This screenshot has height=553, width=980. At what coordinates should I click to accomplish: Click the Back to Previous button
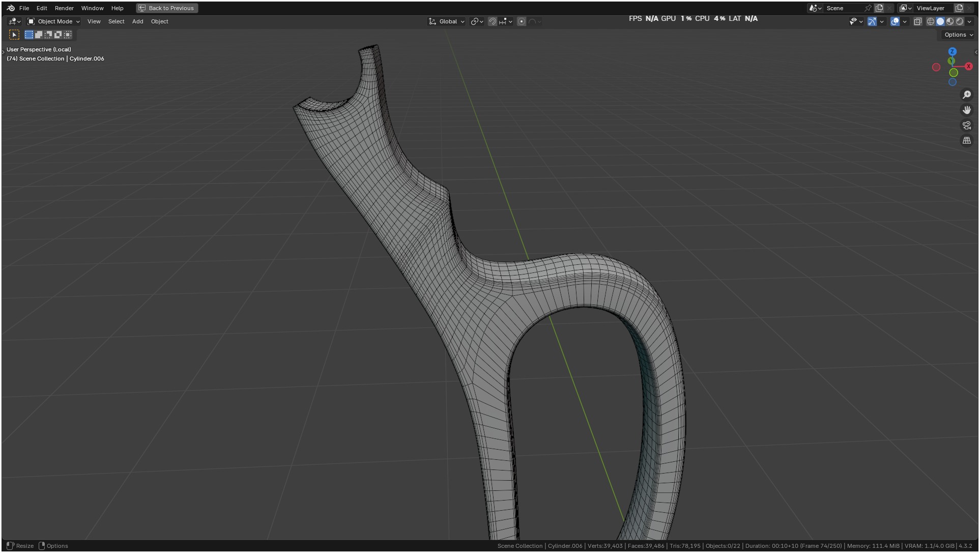tap(167, 8)
